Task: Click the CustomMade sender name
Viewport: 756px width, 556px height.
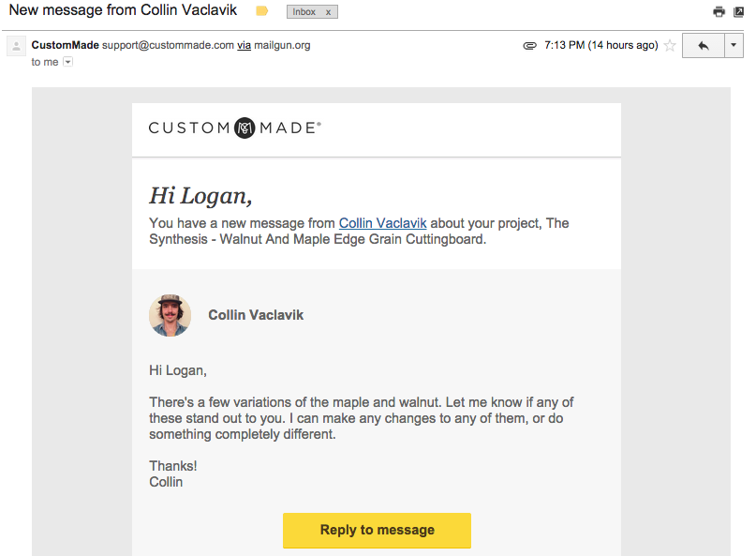Action: click(65, 45)
